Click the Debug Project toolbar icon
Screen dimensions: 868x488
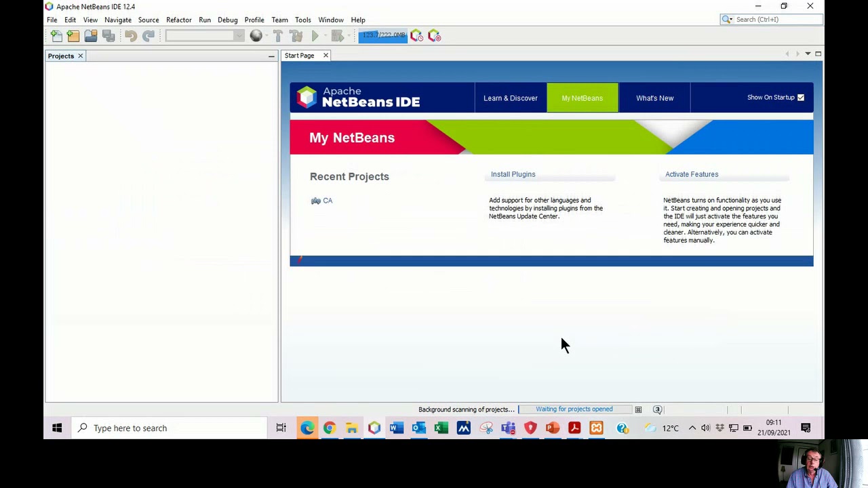click(x=337, y=36)
